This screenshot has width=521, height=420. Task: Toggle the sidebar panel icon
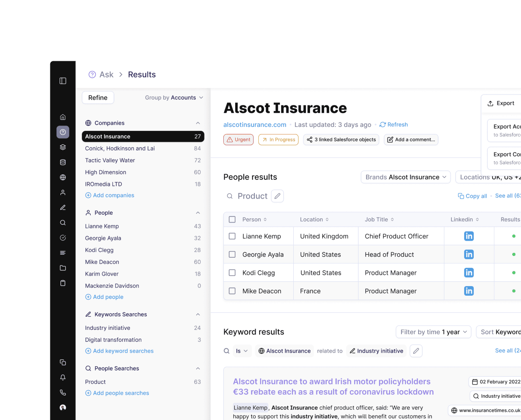pyautogui.click(x=63, y=81)
